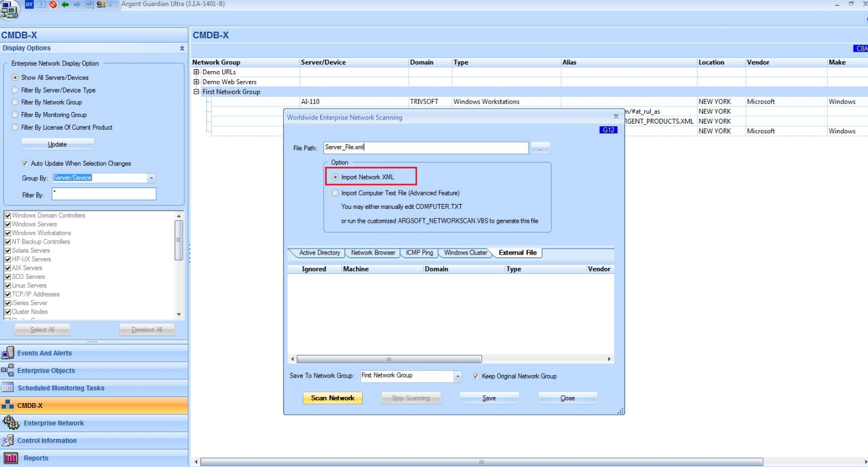Select Filter By Network Group radio button
This screenshot has height=467, width=868.
point(15,102)
